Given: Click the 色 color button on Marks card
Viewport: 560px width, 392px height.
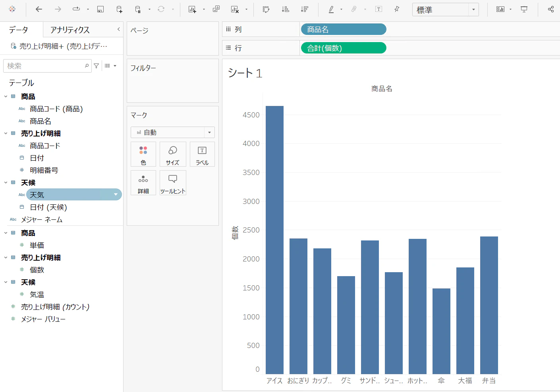Looking at the screenshot, I should tap(143, 154).
